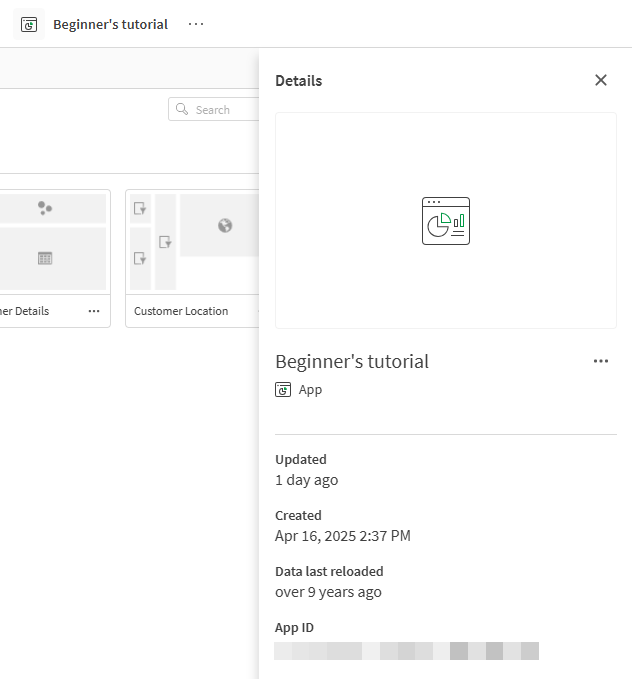Image resolution: width=632 pixels, height=679 pixels.
Task: Click the Created date Apr 16, 2025 text
Action: point(342,536)
